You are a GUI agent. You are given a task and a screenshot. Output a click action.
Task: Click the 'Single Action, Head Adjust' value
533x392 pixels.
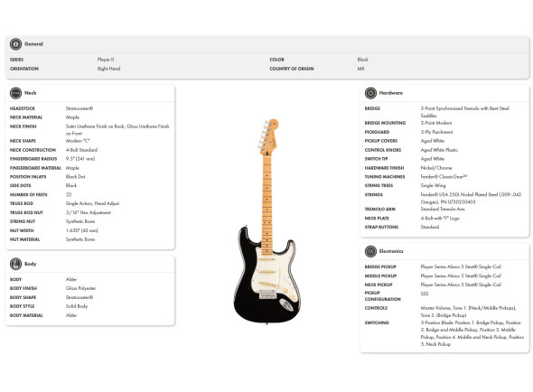[x=92, y=203]
